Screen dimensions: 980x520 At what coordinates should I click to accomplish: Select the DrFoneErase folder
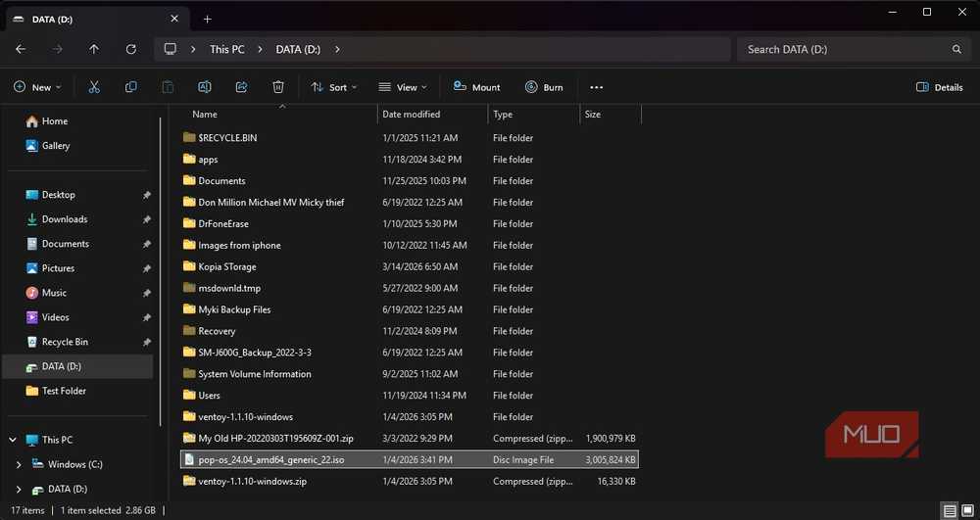point(410,223)
